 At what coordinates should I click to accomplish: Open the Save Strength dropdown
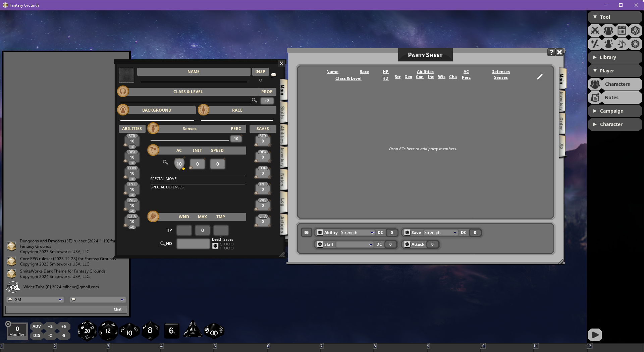tap(441, 233)
